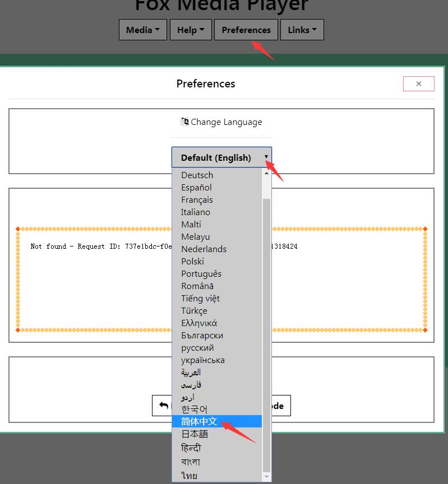Choose Tiếng việt language option

coord(216,299)
